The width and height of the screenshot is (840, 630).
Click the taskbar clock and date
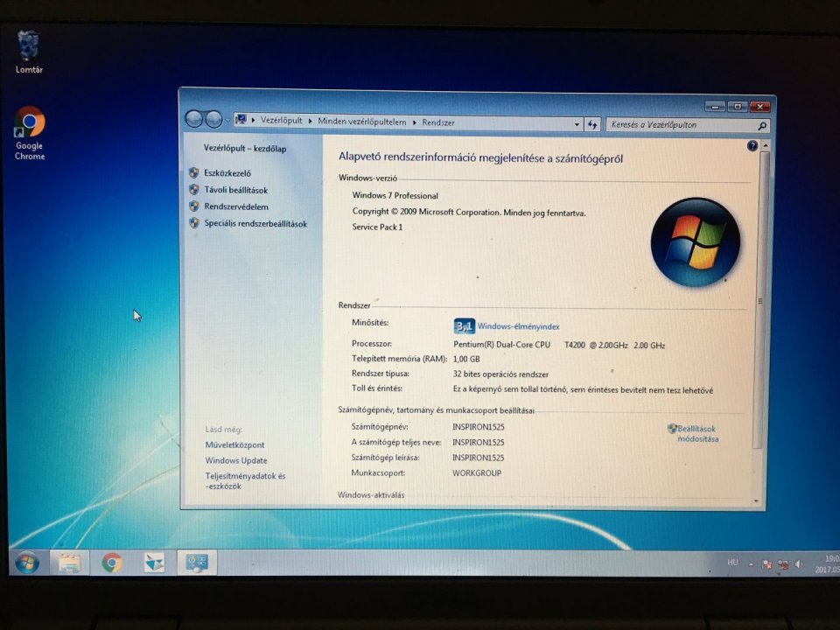827,563
